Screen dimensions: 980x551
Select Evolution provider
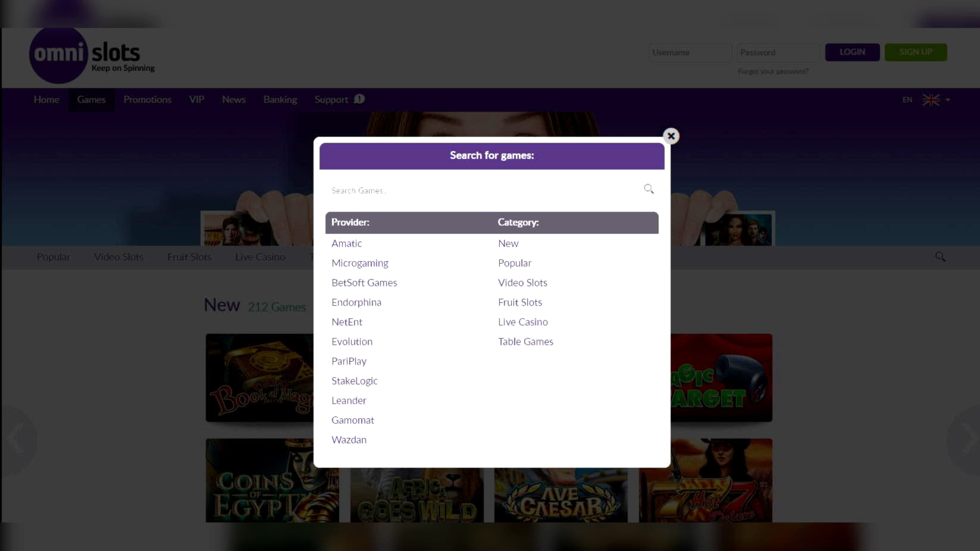(352, 342)
